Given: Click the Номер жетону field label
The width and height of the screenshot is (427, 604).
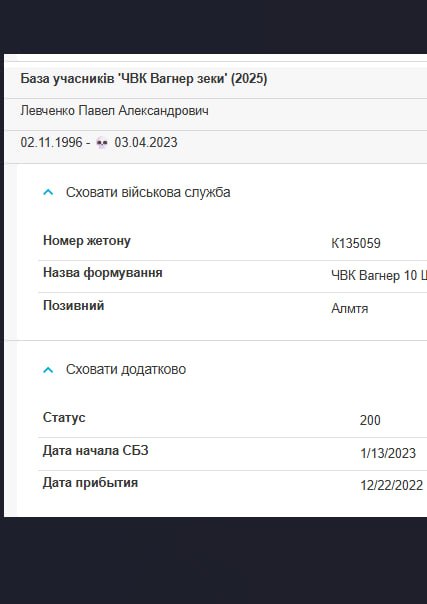Looking at the screenshot, I should (87, 241).
